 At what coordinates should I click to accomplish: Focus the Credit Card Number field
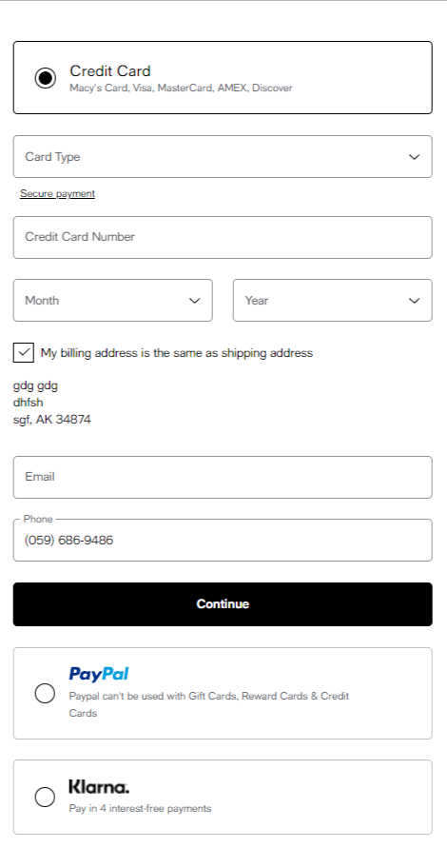coord(223,237)
